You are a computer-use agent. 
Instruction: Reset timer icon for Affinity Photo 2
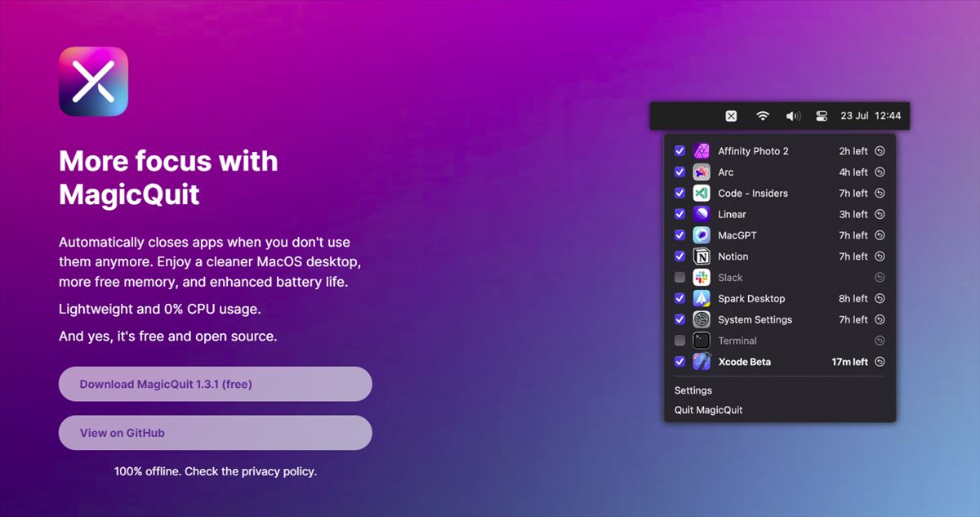pyautogui.click(x=880, y=151)
